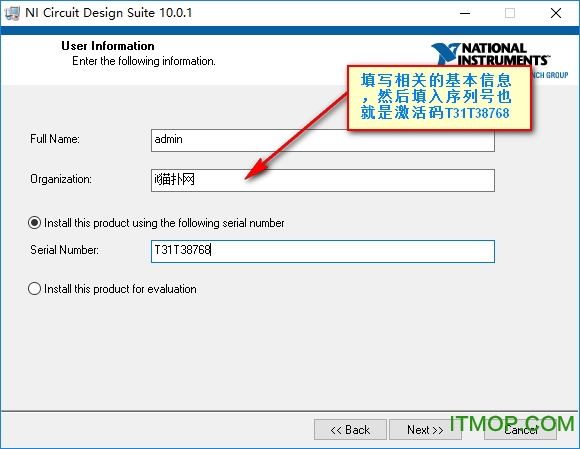Click the Serial Number input box
Image resolution: width=580 pixels, height=449 pixels.
click(x=323, y=251)
